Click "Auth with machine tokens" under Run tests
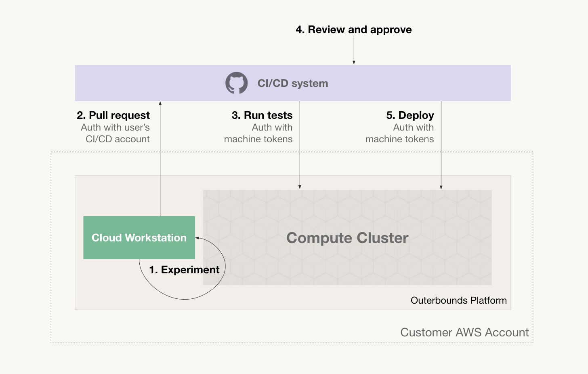This screenshot has height=374, width=588. (x=258, y=133)
